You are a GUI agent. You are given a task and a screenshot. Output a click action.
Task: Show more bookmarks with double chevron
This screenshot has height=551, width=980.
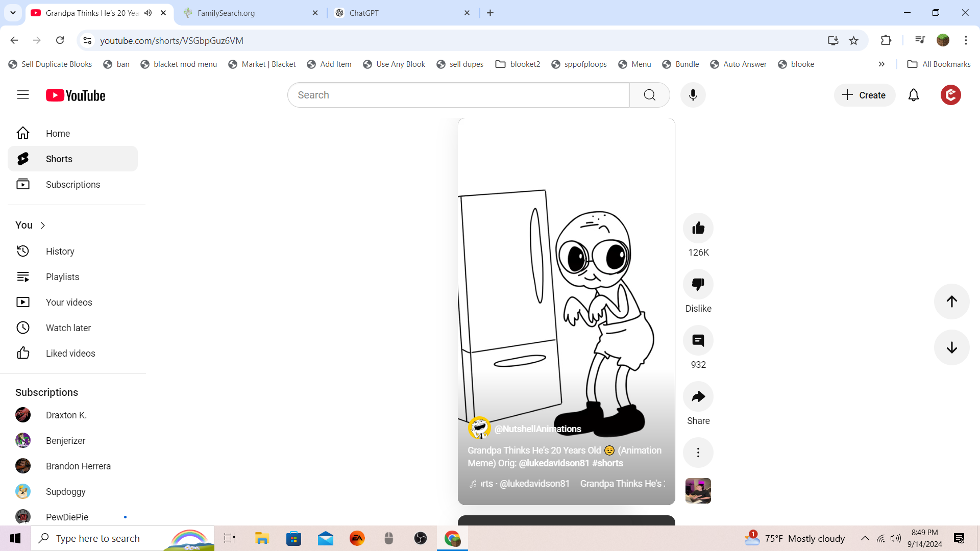coord(881,64)
